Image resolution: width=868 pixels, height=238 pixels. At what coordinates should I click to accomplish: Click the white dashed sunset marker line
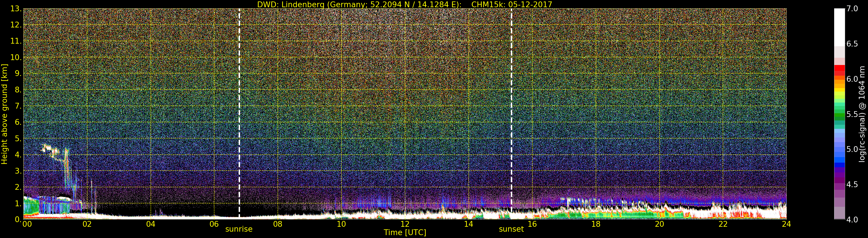click(x=511, y=114)
